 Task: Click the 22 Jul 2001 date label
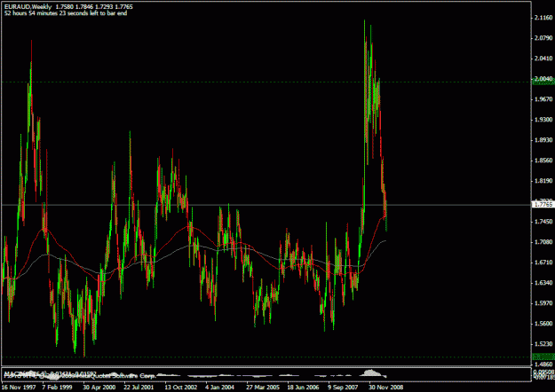(x=139, y=387)
